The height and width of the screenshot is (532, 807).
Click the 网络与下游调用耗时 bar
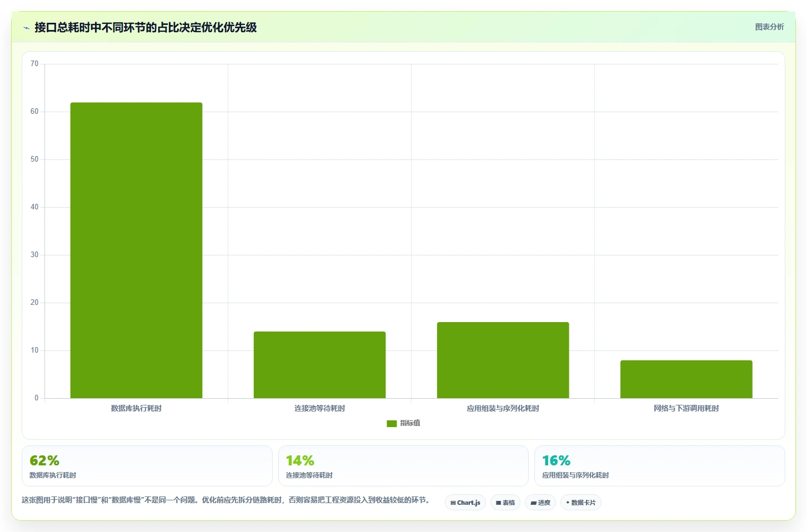(x=686, y=379)
